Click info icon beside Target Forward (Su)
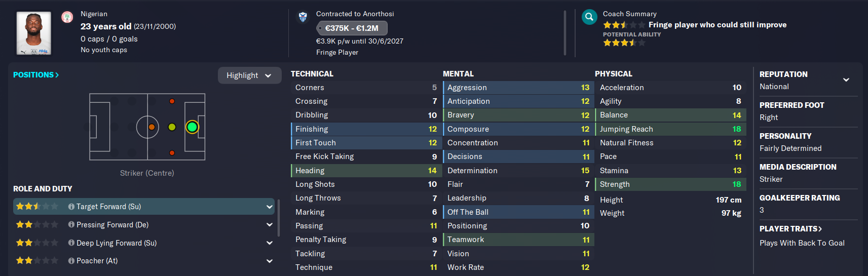The height and width of the screenshot is (276, 868). pyautogui.click(x=71, y=207)
